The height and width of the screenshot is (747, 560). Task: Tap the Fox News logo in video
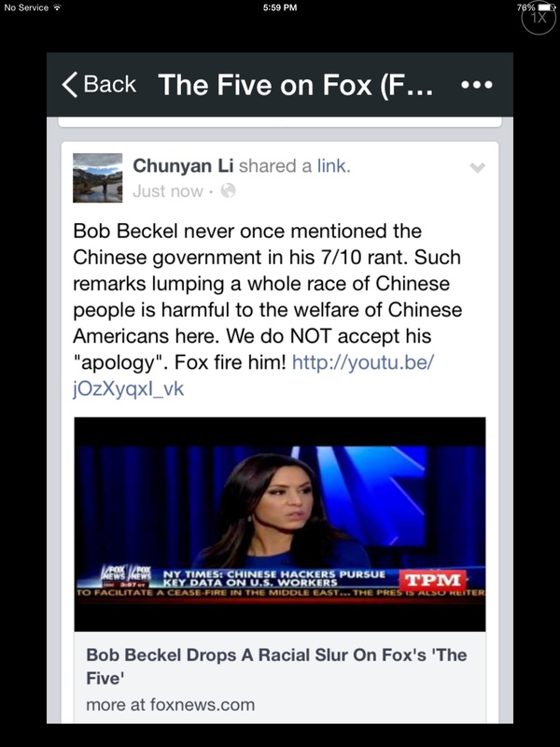coord(126,573)
